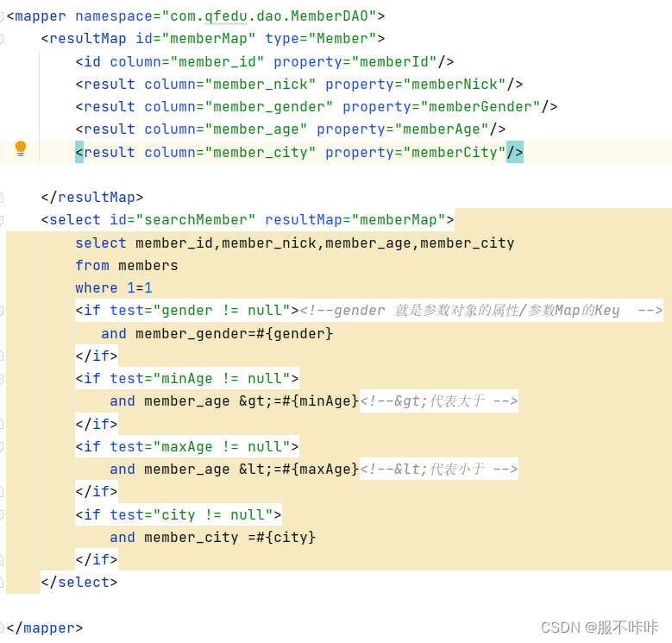Click the </if> closing the maxAge condition
672x643 pixels.
pyautogui.click(x=97, y=491)
